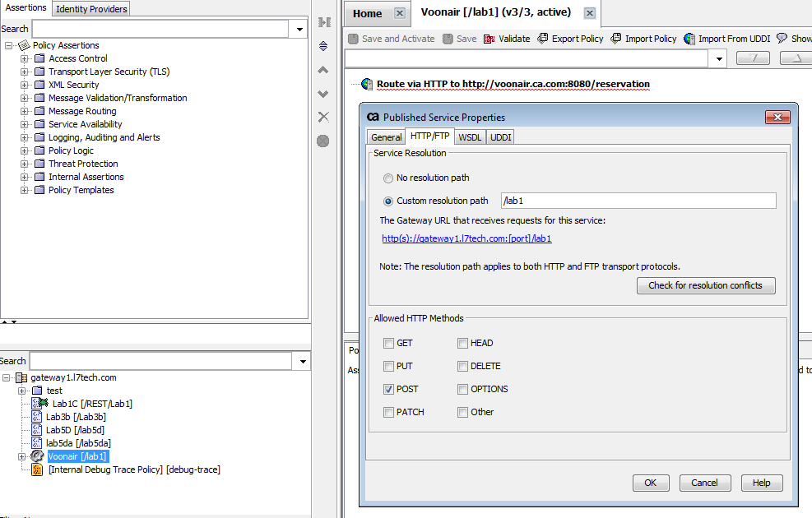Click the disable assertion circle icon

pos(322,141)
